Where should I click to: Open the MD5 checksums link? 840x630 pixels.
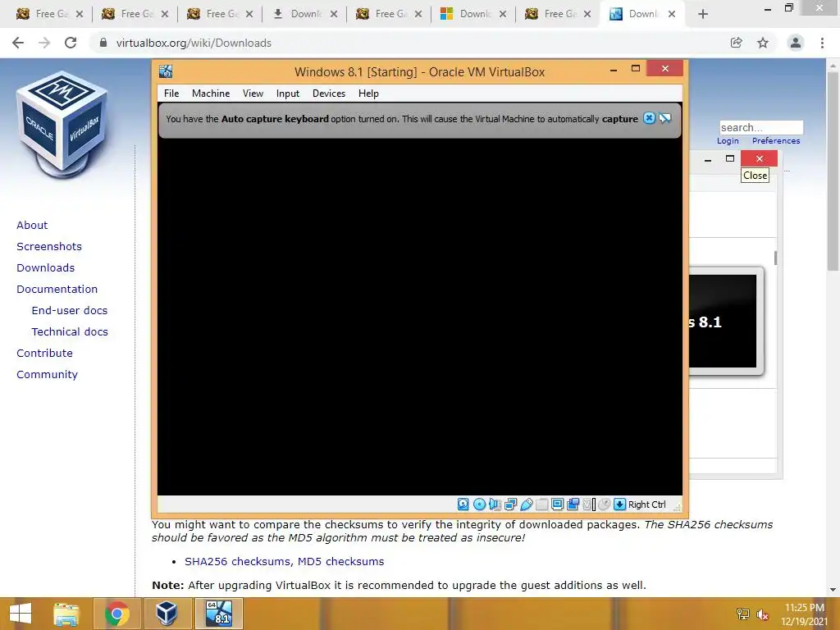(340, 561)
